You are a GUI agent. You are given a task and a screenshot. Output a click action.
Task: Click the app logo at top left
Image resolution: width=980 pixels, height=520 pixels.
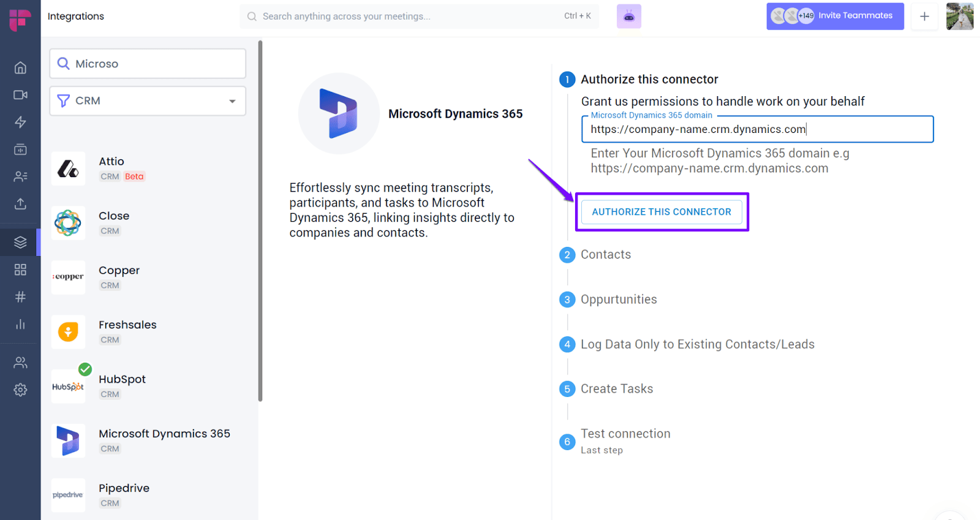point(20,19)
